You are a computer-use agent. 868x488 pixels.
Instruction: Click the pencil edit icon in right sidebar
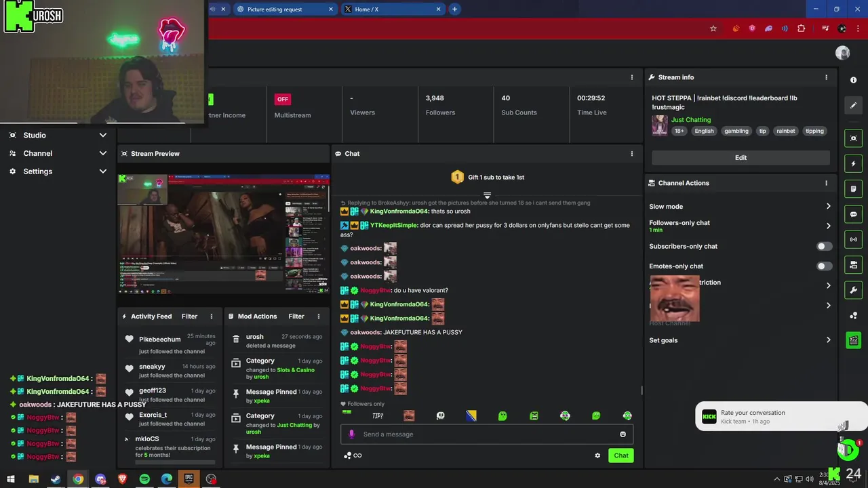pyautogui.click(x=853, y=105)
